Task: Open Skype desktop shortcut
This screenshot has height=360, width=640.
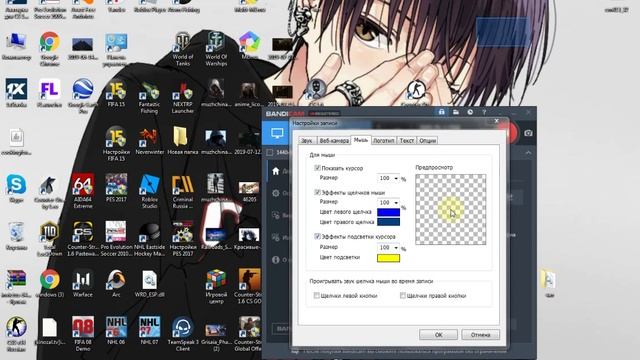Action: (16, 188)
